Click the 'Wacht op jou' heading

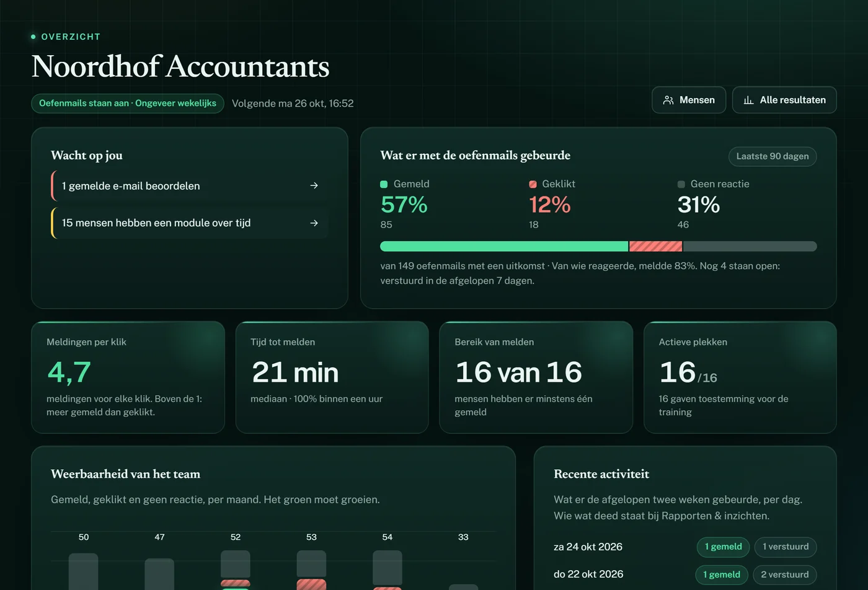87,156
